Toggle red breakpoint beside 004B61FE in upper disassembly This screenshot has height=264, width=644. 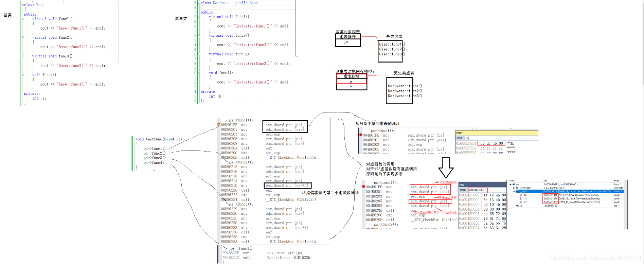[x=361, y=135]
